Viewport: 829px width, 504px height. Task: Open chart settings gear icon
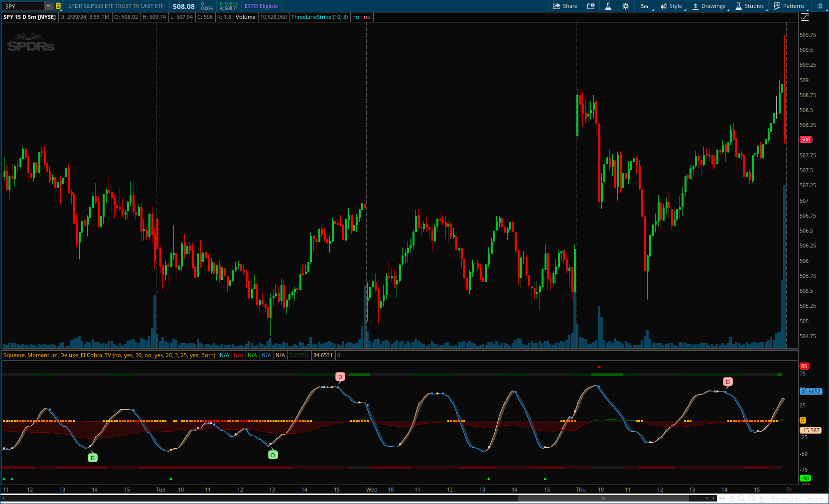pos(626,6)
